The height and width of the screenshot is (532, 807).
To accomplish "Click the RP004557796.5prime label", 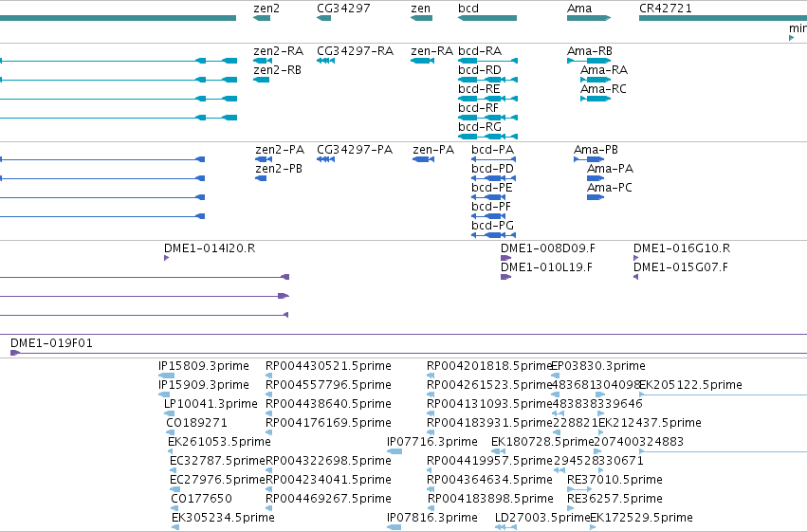I will pyautogui.click(x=328, y=385).
